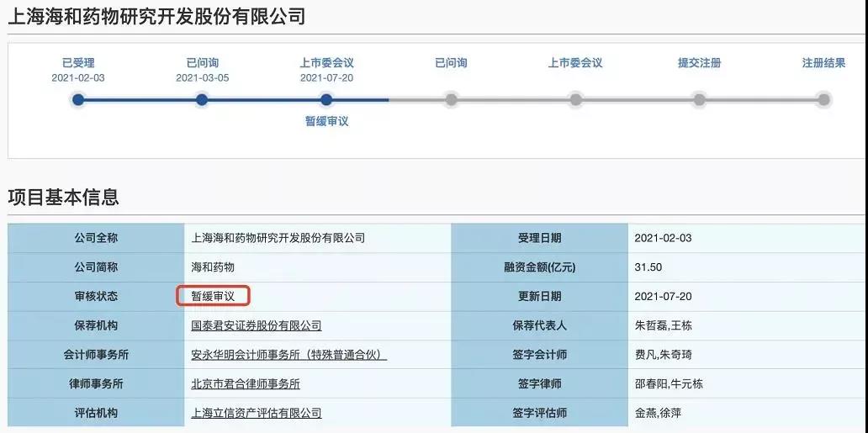Click signing appraisers 金燕,徐萍
The image size is (868, 433).
[658, 413]
